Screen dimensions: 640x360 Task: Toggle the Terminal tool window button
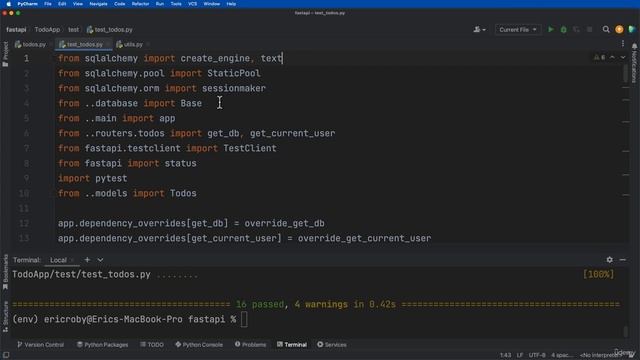click(292, 344)
